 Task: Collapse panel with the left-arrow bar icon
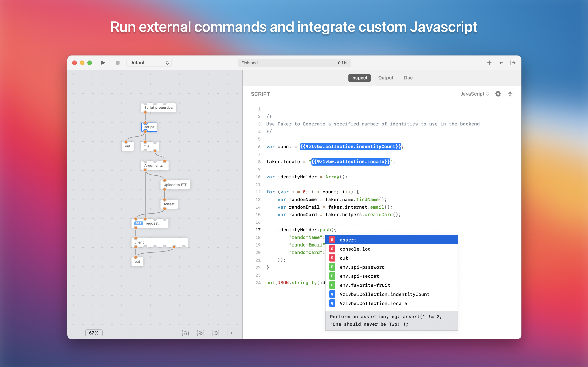(x=502, y=63)
